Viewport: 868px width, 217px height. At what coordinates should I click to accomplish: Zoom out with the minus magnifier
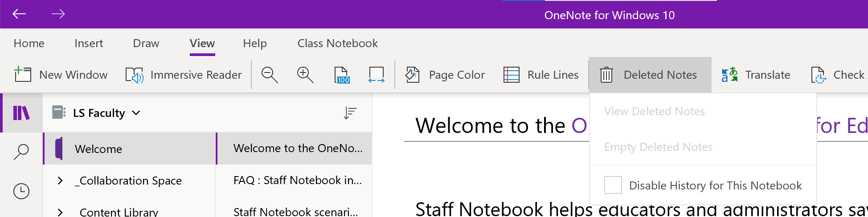(270, 75)
